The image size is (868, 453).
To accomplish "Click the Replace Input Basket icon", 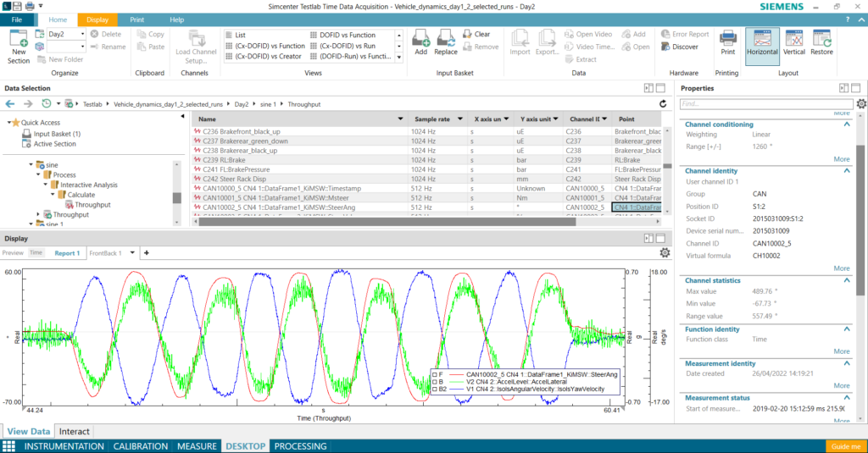I will pos(446,38).
